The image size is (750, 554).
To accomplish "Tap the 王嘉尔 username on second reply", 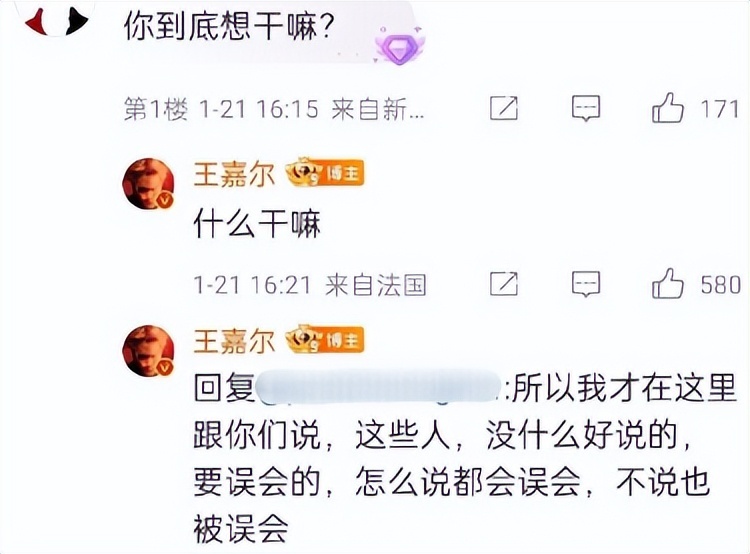I will tap(234, 341).
